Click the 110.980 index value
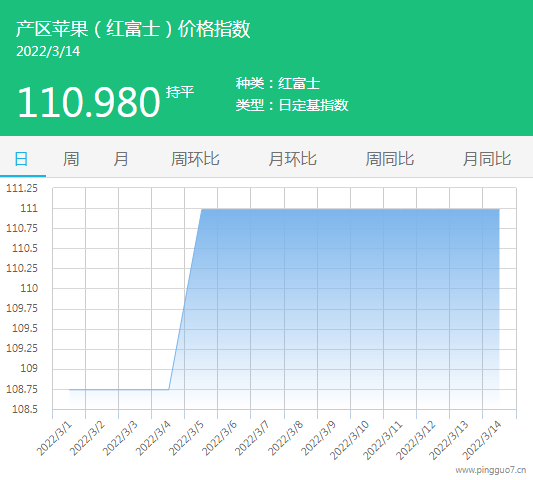The height and width of the screenshot is (480, 533). pyautogui.click(x=89, y=102)
